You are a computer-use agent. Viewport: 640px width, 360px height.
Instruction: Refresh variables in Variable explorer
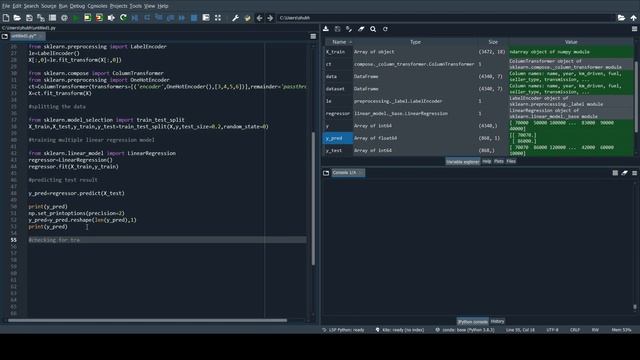click(x=385, y=29)
